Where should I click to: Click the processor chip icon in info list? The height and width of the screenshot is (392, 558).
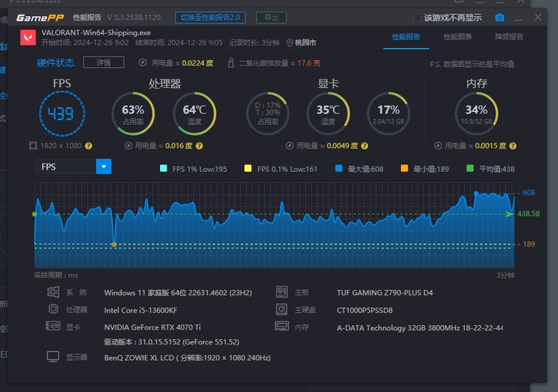point(54,309)
